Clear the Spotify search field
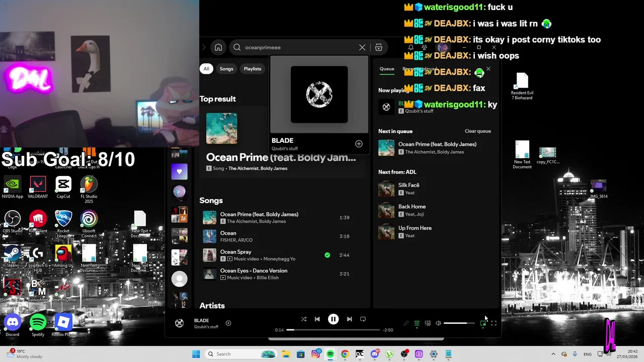The width and height of the screenshot is (644, 362). 362,47
